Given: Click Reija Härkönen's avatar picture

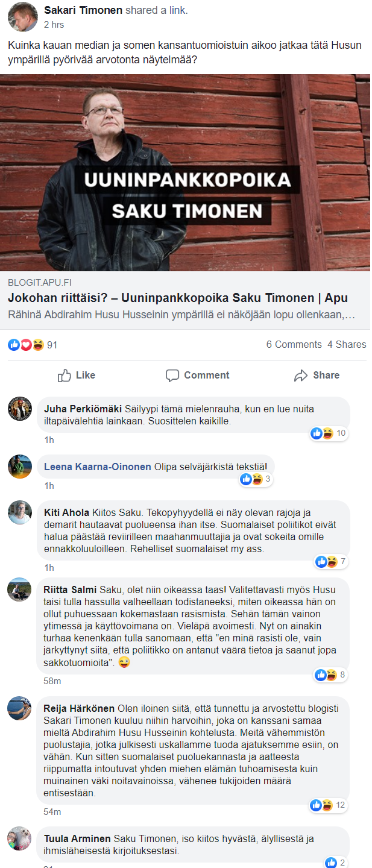Looking at the screenshot, I should [x=19, y=708].
